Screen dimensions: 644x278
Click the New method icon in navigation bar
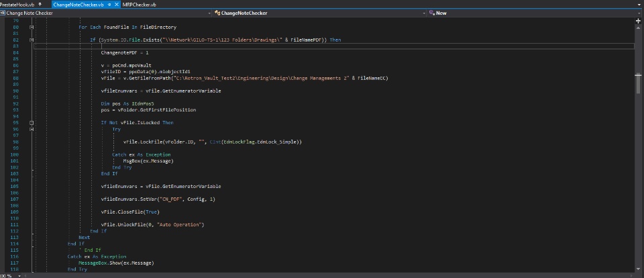[x=432, y=13]
